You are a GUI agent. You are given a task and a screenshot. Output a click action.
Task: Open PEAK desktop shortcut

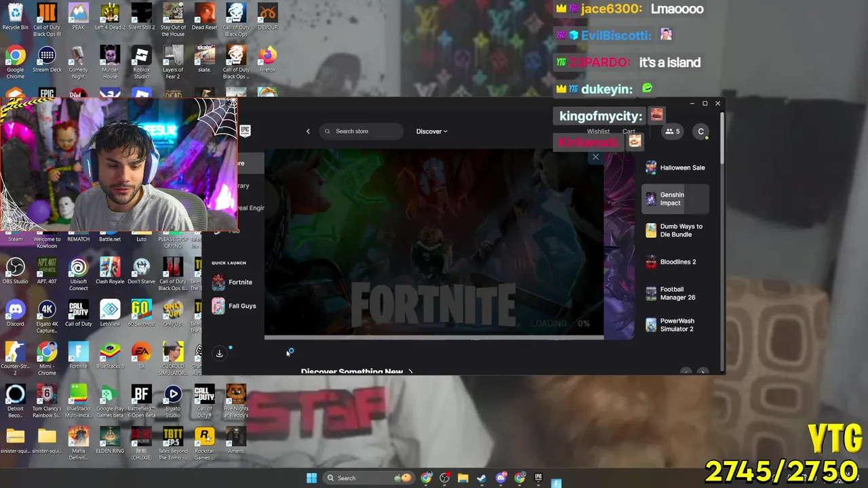78,17
